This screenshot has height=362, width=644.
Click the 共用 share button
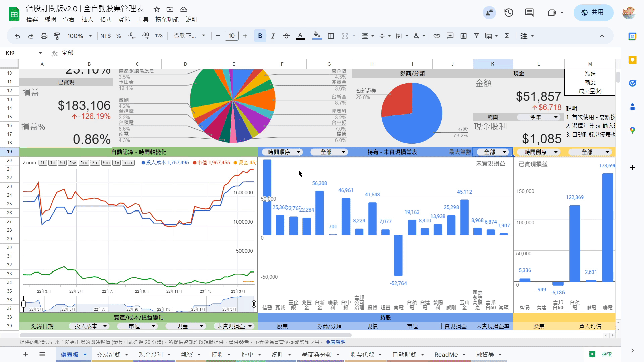tap(593, 13)
